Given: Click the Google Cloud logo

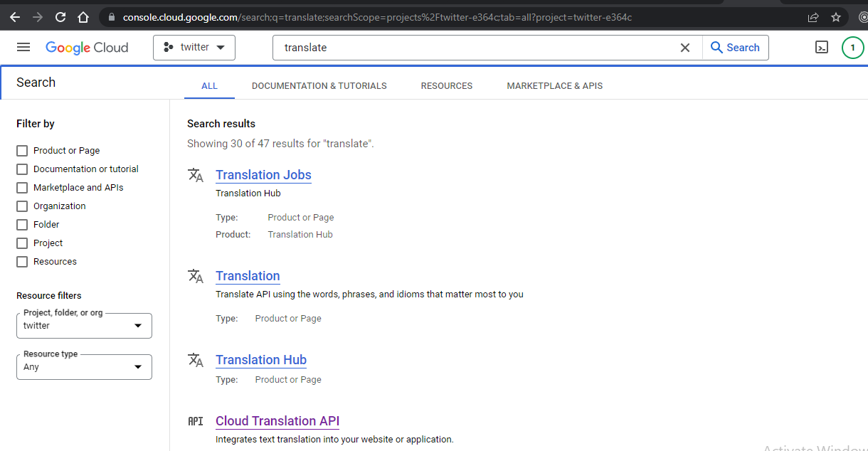Looking at the screenshot, I should 87,48.
